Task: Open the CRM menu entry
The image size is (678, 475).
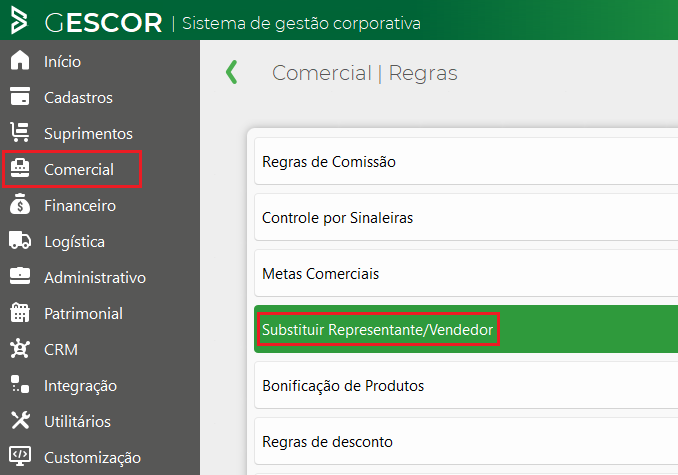Action: tap(61, 350)
